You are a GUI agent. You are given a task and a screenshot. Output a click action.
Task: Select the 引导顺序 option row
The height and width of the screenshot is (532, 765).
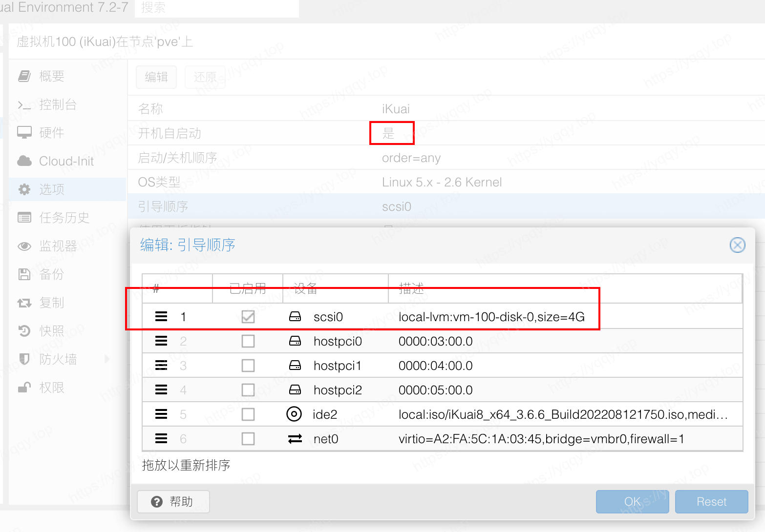pos(446,206)
